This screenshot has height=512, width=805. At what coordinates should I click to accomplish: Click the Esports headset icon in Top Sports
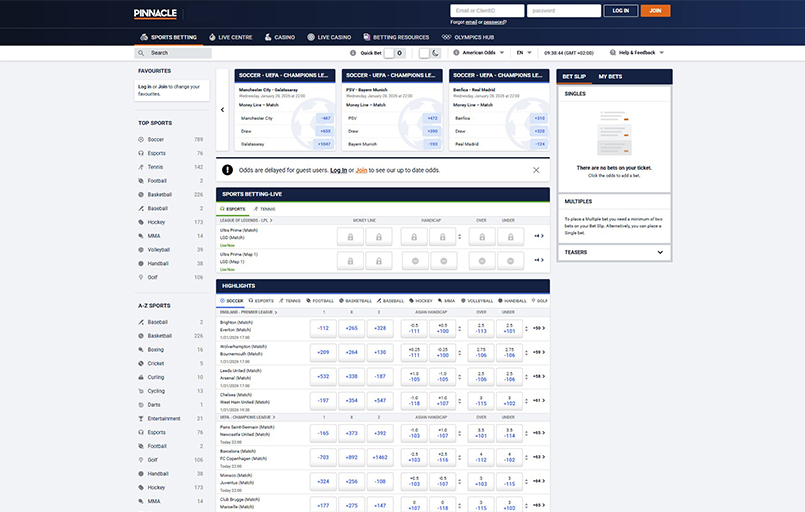coord(141,153)
